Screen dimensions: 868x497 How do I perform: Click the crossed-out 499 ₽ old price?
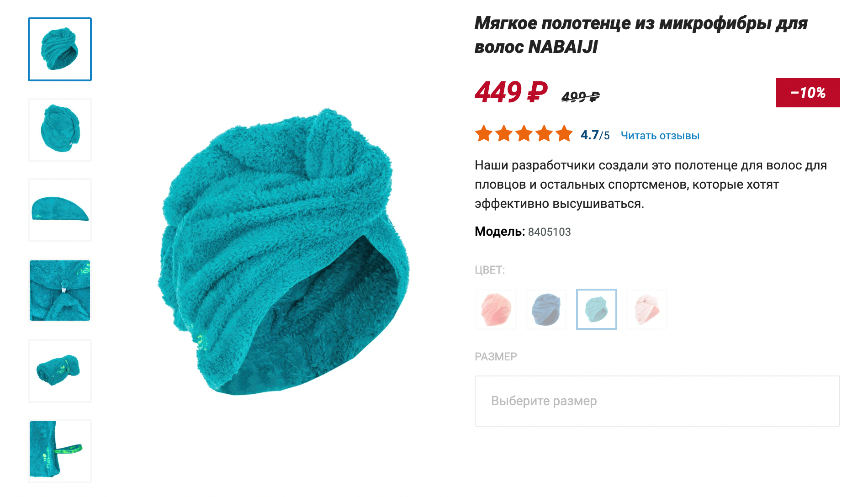(x=581, y=97)
